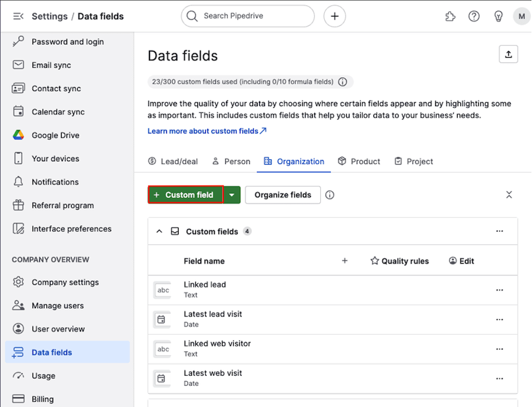The width and height of the screenshot is (532, 407).
Task: Open the help question mark icon
Action: tap(474, 16)
